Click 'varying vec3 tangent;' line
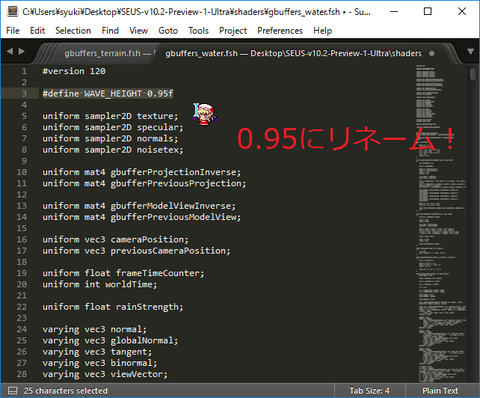 point(97,352)
